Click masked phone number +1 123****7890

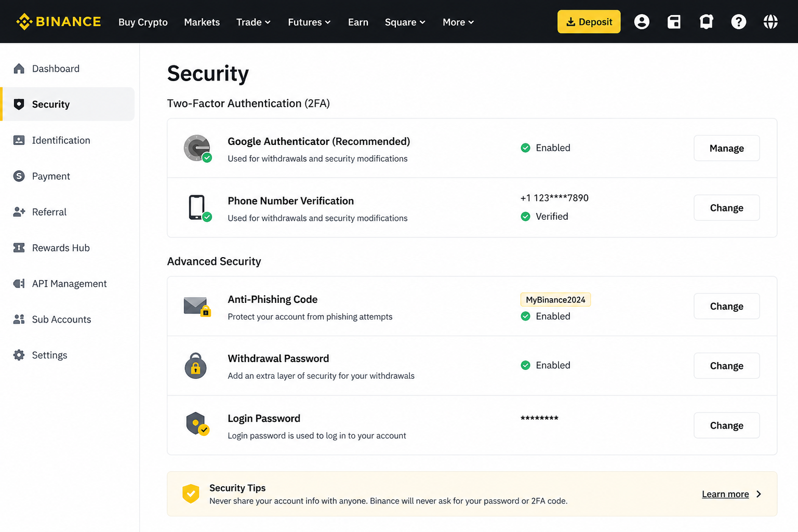click(x=554, y=198)
